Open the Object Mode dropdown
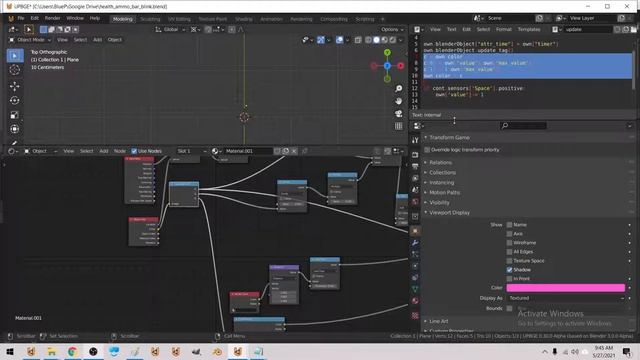This screenshot has width=640, height=360. coord(30,40)
